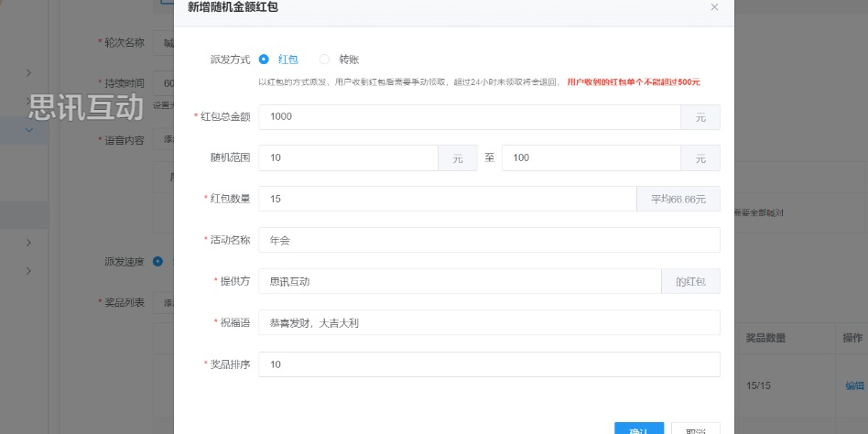The height and width of the screenshot is (434, 868).
Task: Click the 奖品排序 input field
Action: [x=489, y=364]
